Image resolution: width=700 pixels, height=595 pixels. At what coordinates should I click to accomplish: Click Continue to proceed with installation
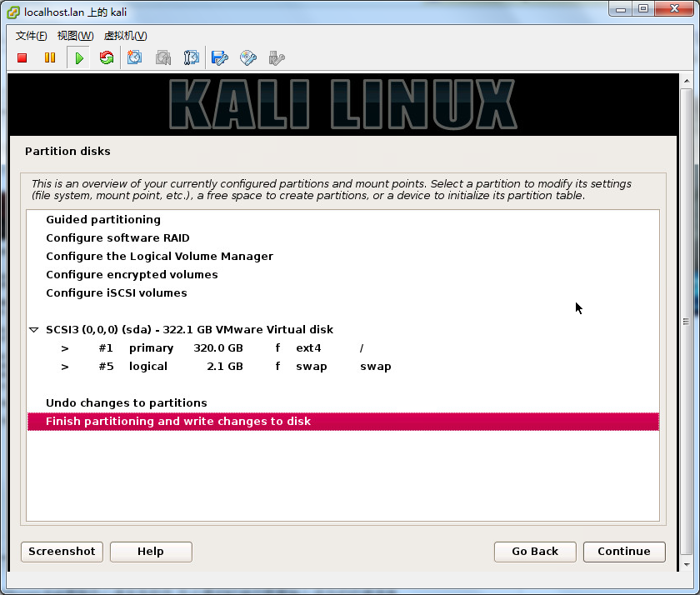point(624,552)
